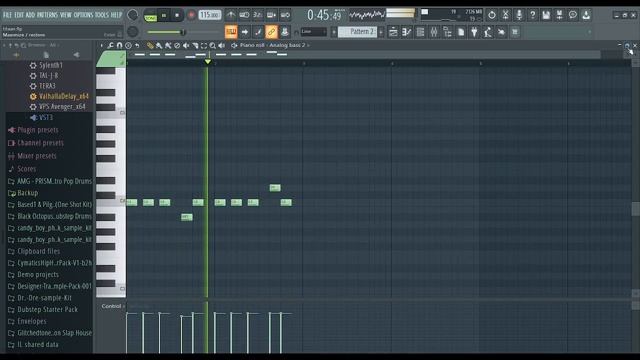Click the question mark help icon
The width and height of the screenshot is (640, 360).
tap(532, 15)
